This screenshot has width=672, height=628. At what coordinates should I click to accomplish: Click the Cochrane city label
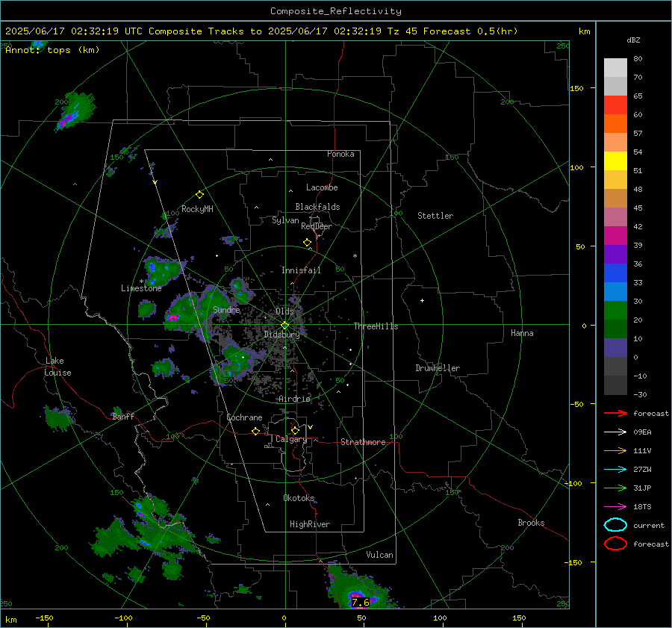244,417
